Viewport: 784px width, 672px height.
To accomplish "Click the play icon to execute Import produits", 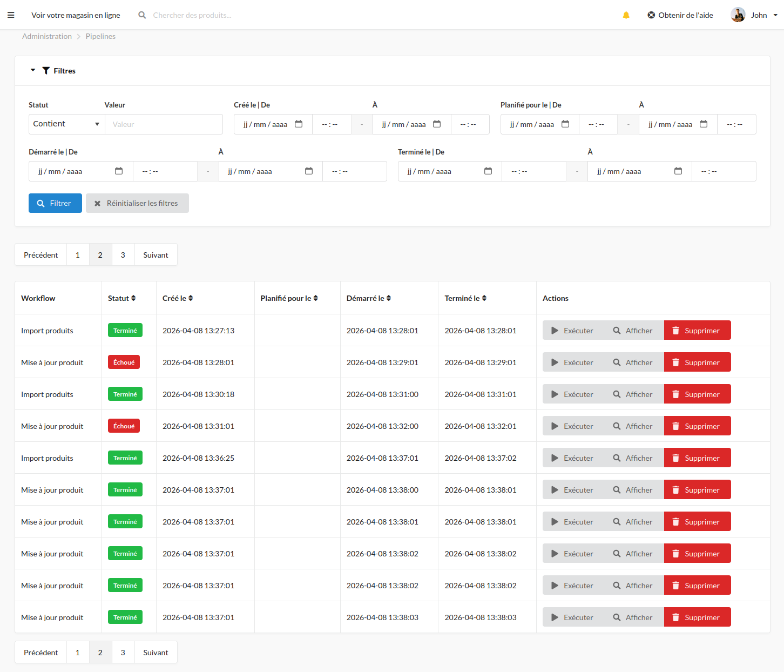I will point(555,330).
